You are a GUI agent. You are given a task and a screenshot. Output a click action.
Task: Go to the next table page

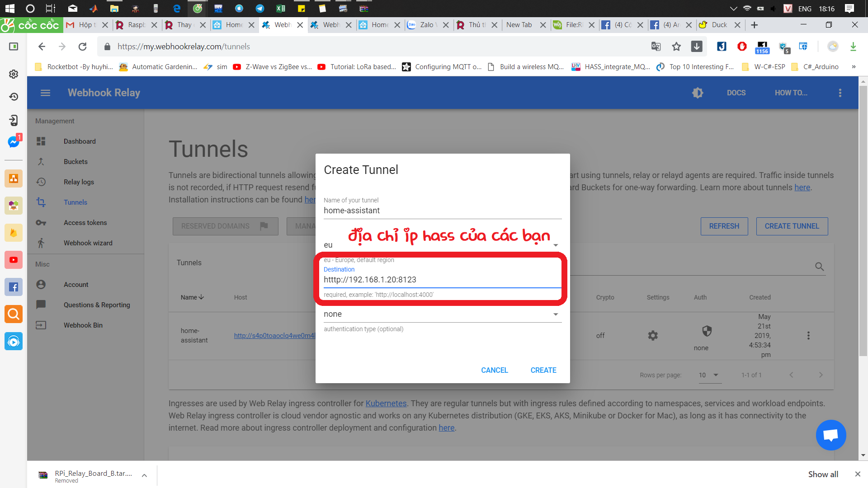tap(821, 375)
